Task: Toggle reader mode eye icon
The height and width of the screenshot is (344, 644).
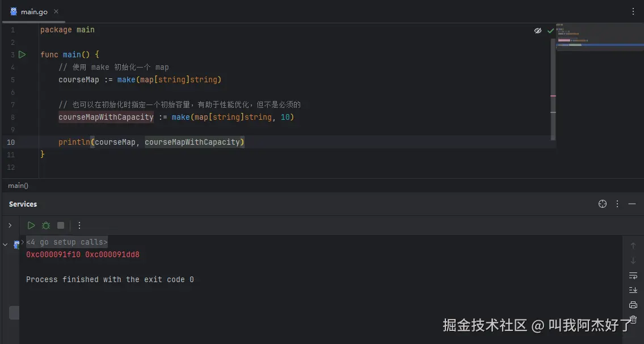Action: click(538, 31)
